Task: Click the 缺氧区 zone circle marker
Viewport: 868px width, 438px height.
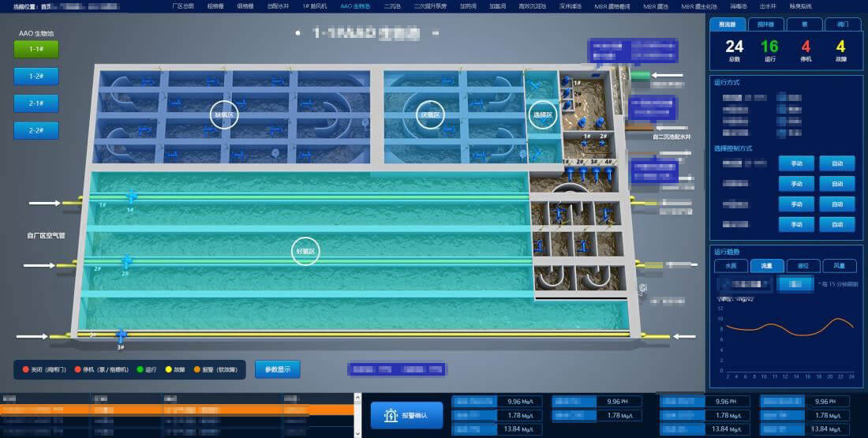Action: tap(223, 114)
